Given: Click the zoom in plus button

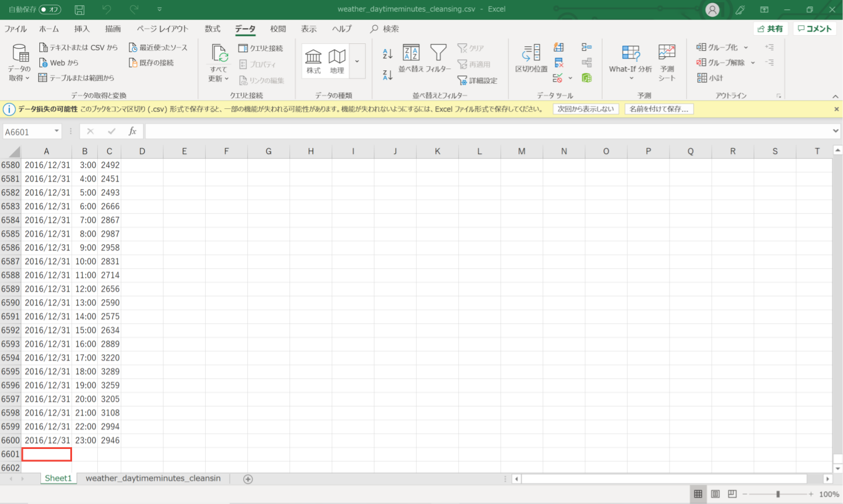Looking at the screenshot, I should [x=811, y=494].
